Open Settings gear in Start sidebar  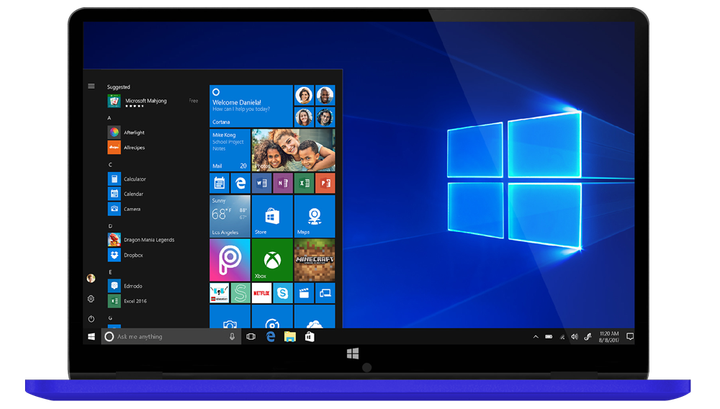pyautogui.click(x=91, y=299)
